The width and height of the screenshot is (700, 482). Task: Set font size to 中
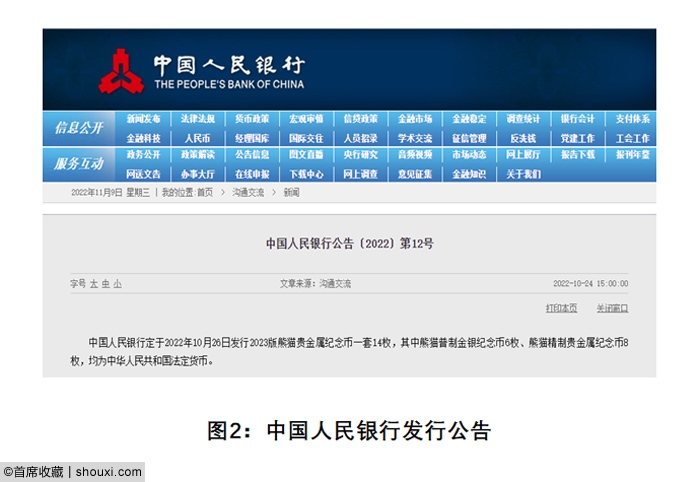(106, 284)
